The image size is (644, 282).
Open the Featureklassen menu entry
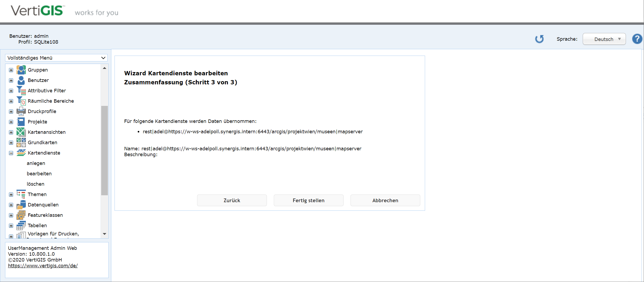pyautogui.click(x=45, y=215)
